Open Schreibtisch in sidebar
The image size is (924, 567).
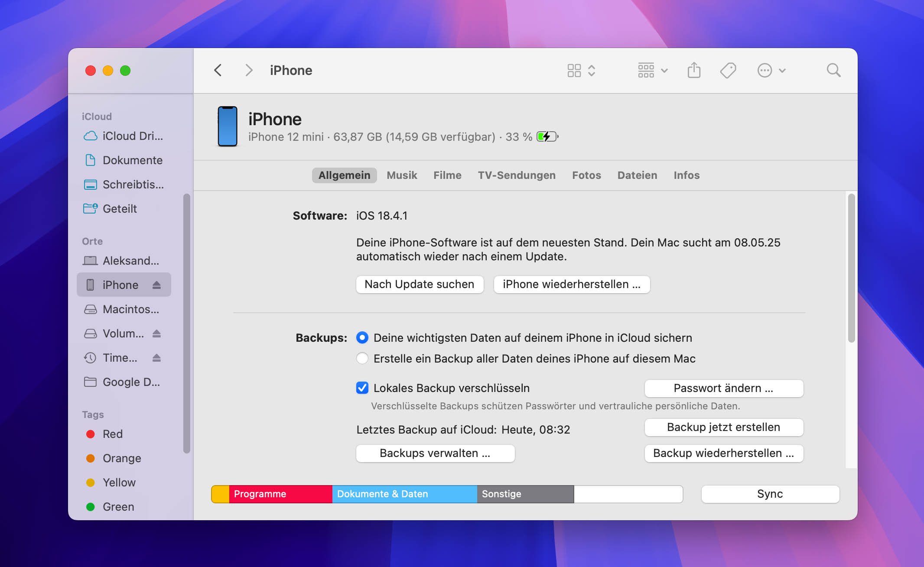[x=124, y=185]
